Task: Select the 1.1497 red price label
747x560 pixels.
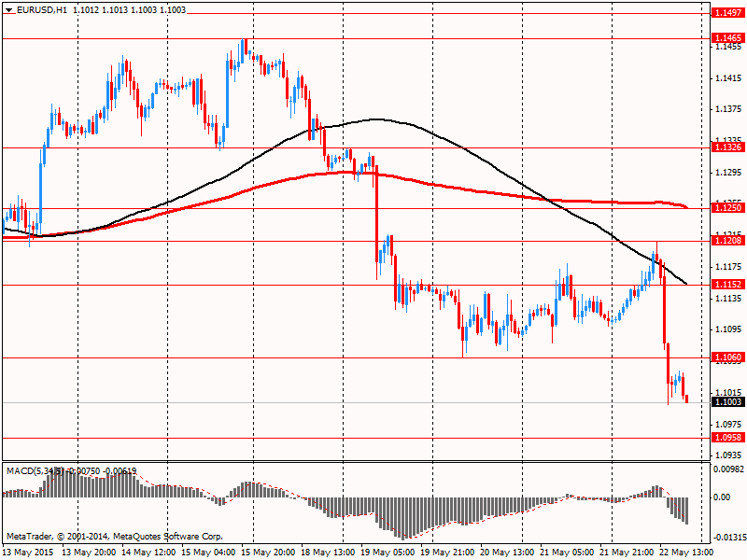Action: point(728,13)
